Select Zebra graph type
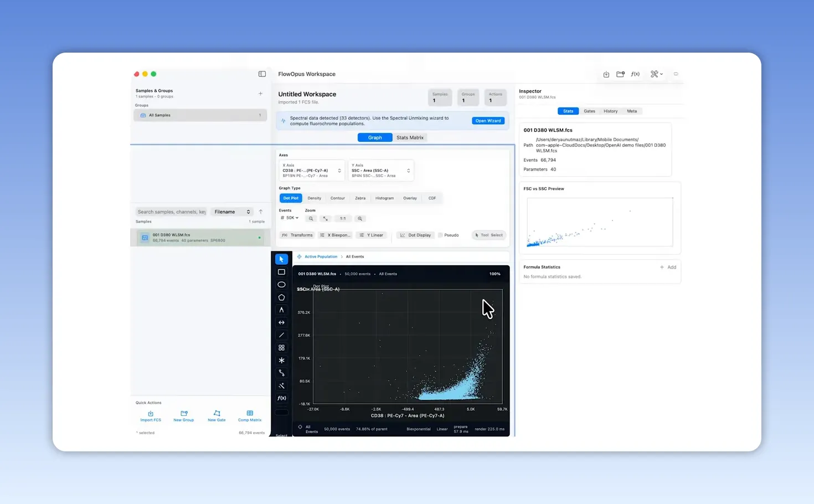The width and height of the screenshot is (814, 504). pyautogui.click(x=360, y=198)
